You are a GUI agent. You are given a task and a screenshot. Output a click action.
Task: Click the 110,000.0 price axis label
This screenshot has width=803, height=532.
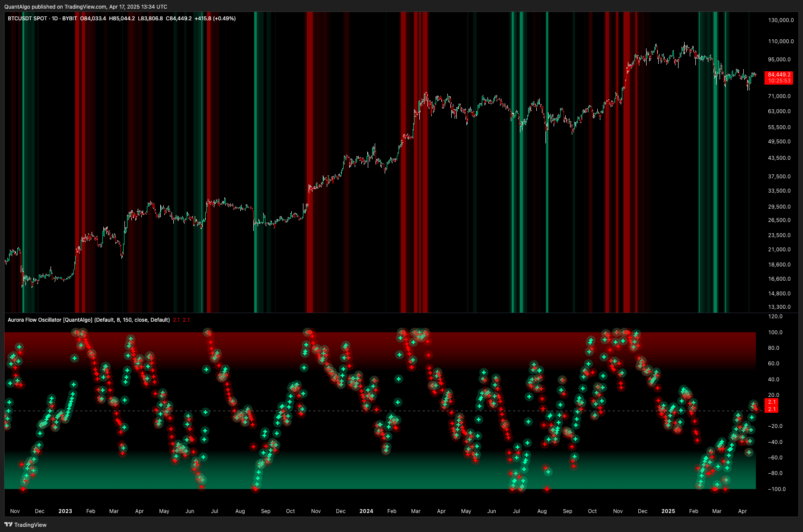click(x=781, y=41)
